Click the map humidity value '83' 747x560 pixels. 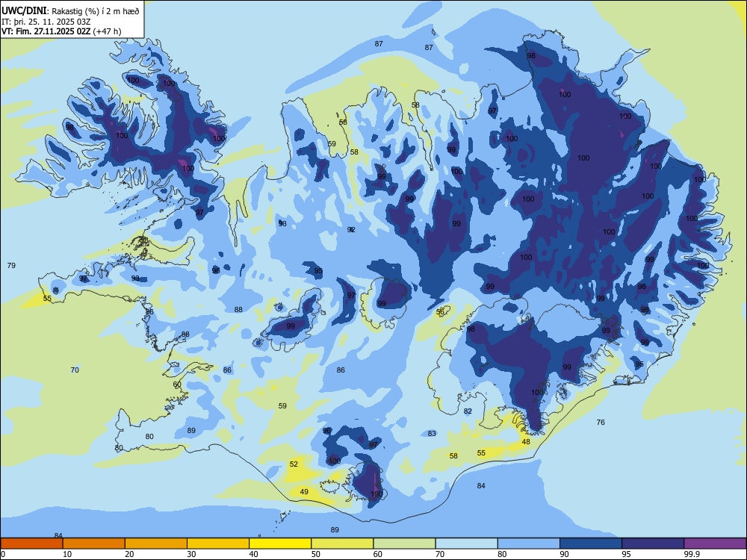click(432, 433)
